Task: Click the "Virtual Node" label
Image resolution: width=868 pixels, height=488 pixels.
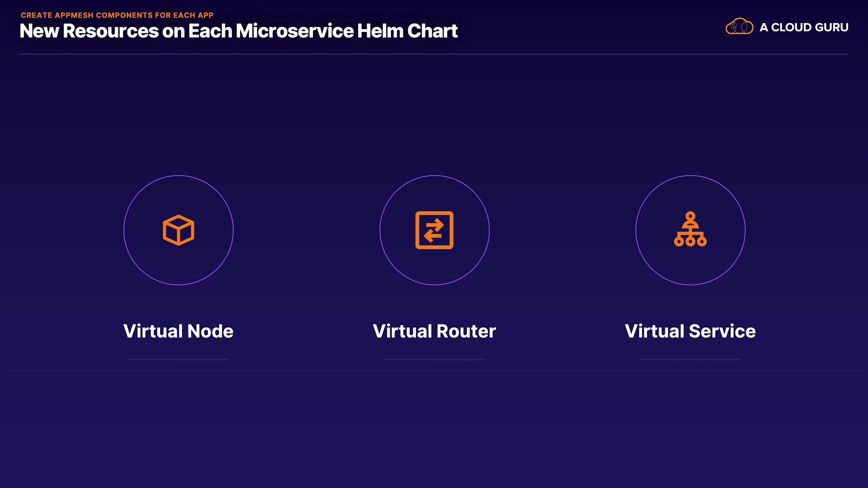Action: pyautogui.click(x=178, y=331)
